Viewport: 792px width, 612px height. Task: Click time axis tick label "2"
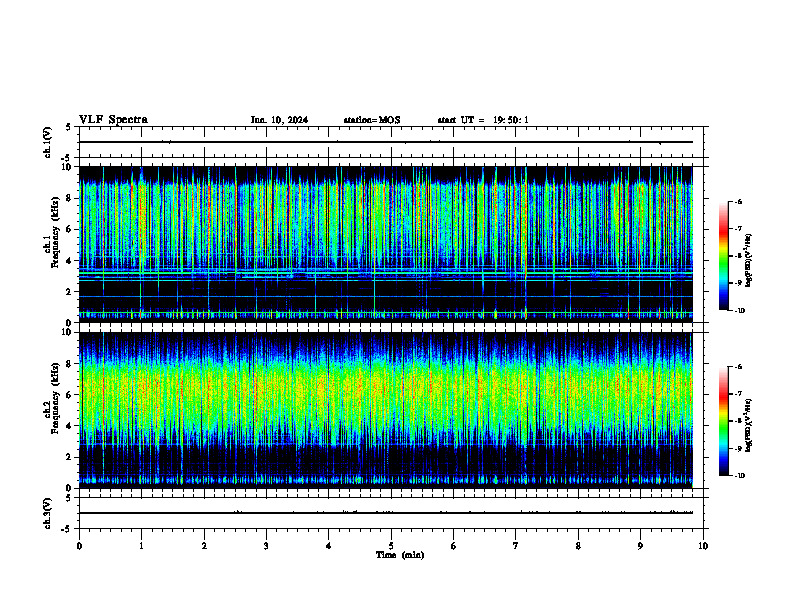click(204, 546)
